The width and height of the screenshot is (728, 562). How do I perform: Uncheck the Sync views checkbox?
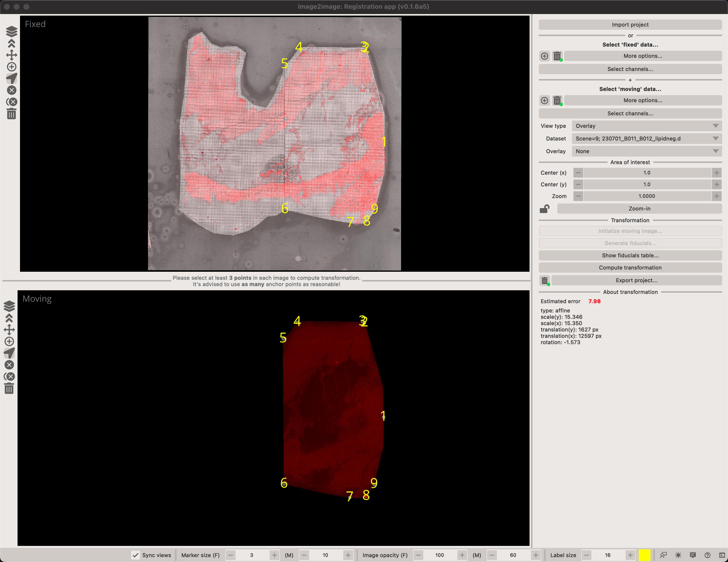click(x=136, y=555)
